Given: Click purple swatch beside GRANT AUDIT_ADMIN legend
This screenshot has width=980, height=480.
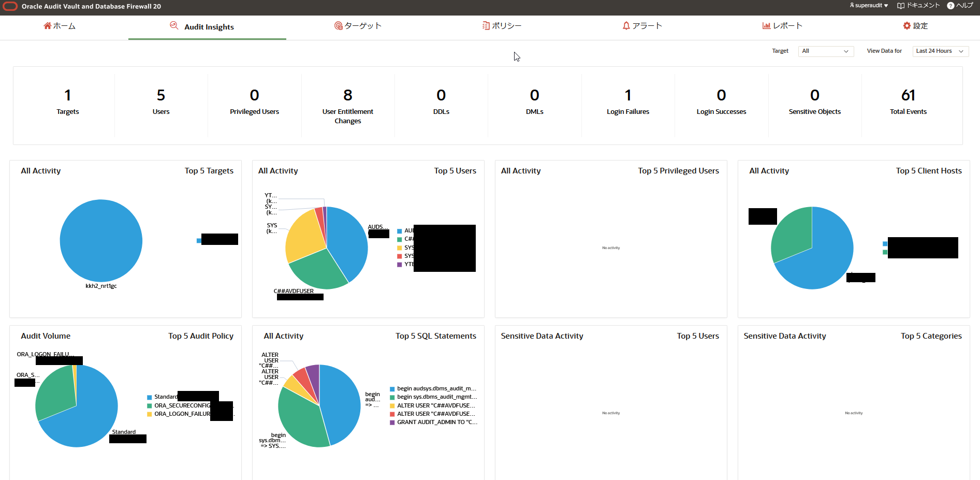Looking at the screenshot, I should (392, 423).
